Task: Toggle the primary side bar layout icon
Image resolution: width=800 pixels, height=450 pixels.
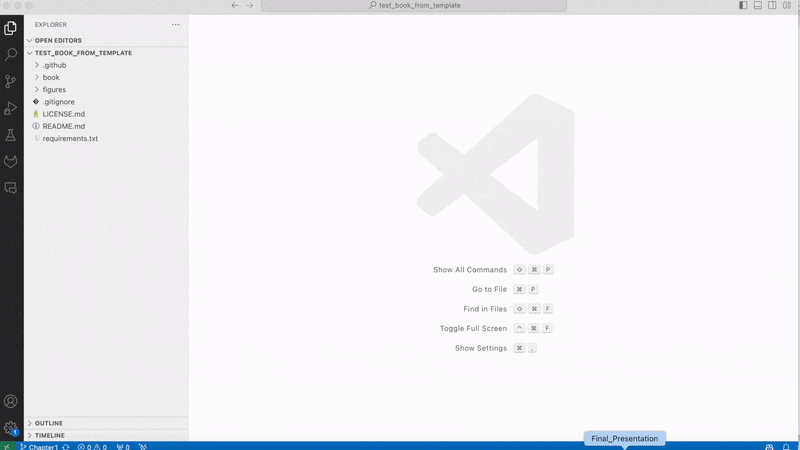Action: (743, 5)
